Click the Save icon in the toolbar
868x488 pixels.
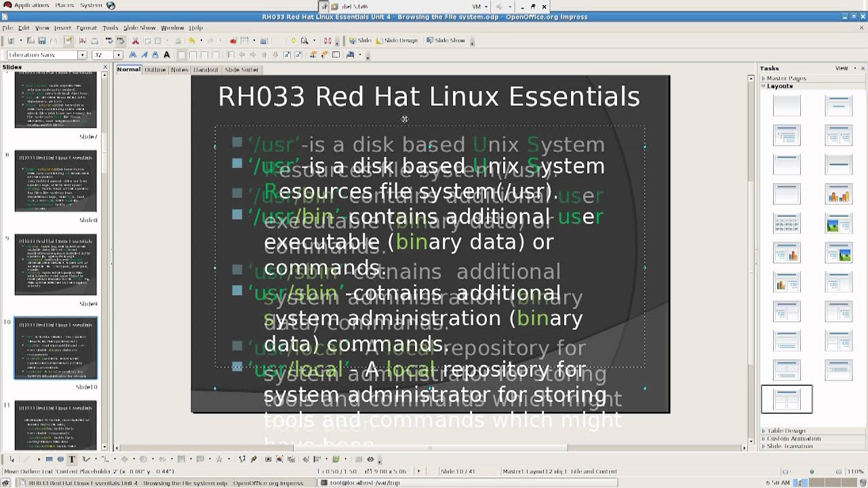[x=42, y=41]
